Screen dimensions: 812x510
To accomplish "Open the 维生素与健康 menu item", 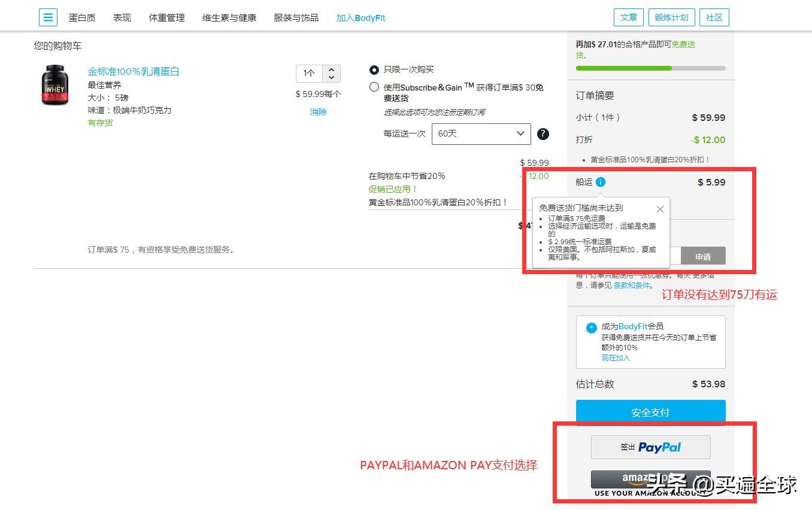I will click(x=229, y=18).
